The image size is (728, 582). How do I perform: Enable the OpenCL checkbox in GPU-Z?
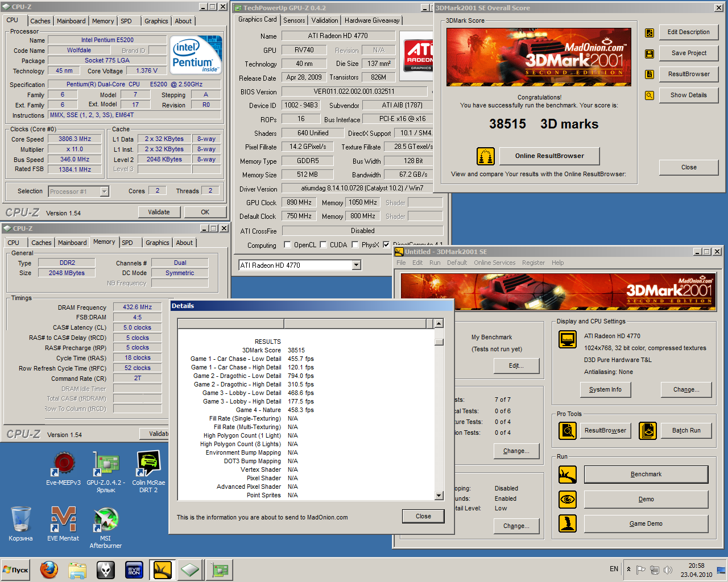point(286,245)
